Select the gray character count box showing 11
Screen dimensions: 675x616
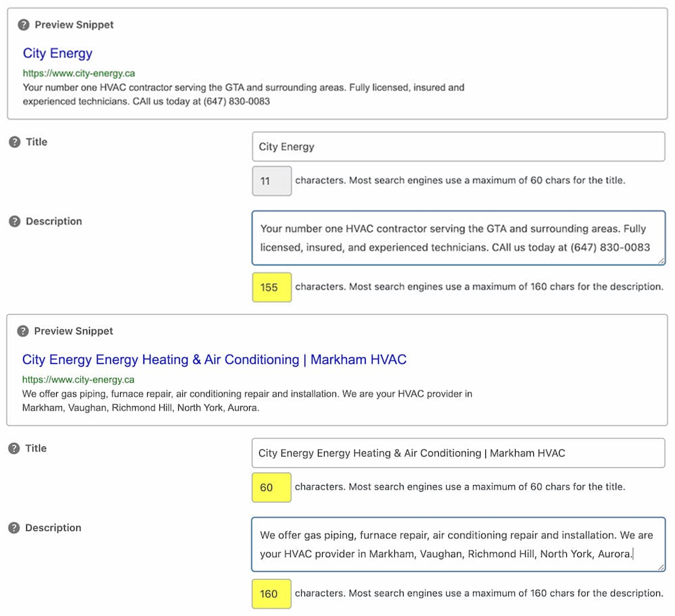point(271,181)
